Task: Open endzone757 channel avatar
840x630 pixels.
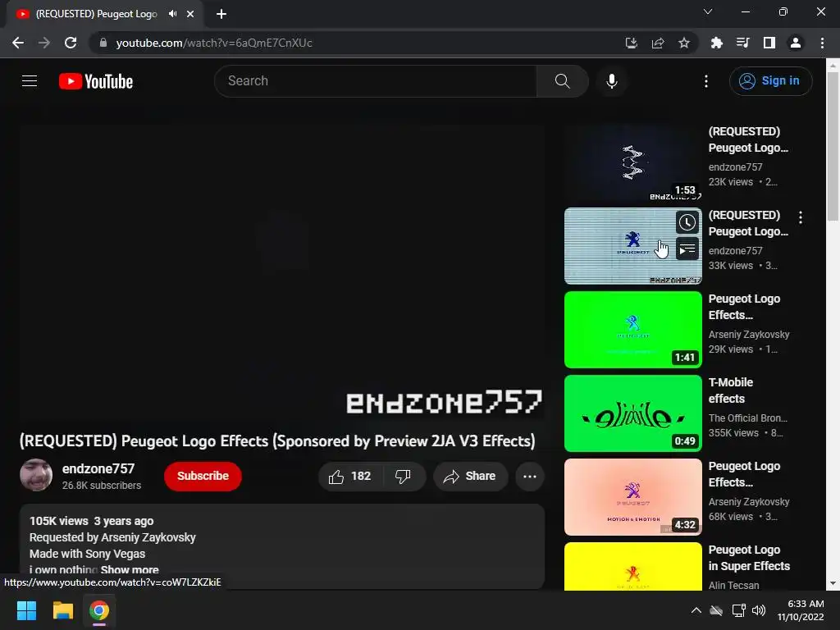Action: coord(36,475)
